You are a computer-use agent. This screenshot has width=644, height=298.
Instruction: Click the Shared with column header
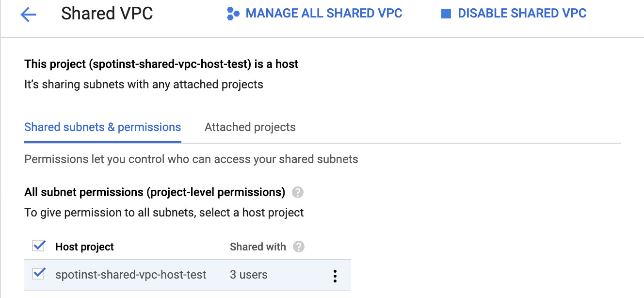tap(258, 247)
